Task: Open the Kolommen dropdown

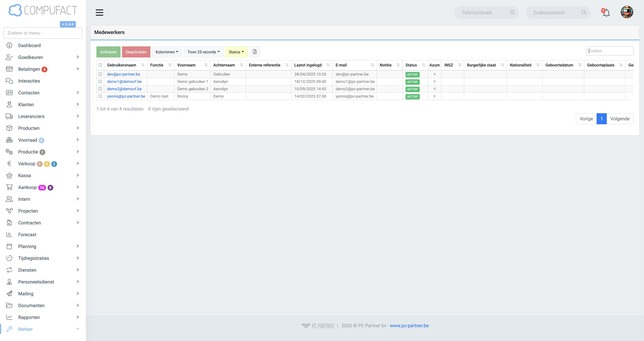Action: (x=167, y=52)
